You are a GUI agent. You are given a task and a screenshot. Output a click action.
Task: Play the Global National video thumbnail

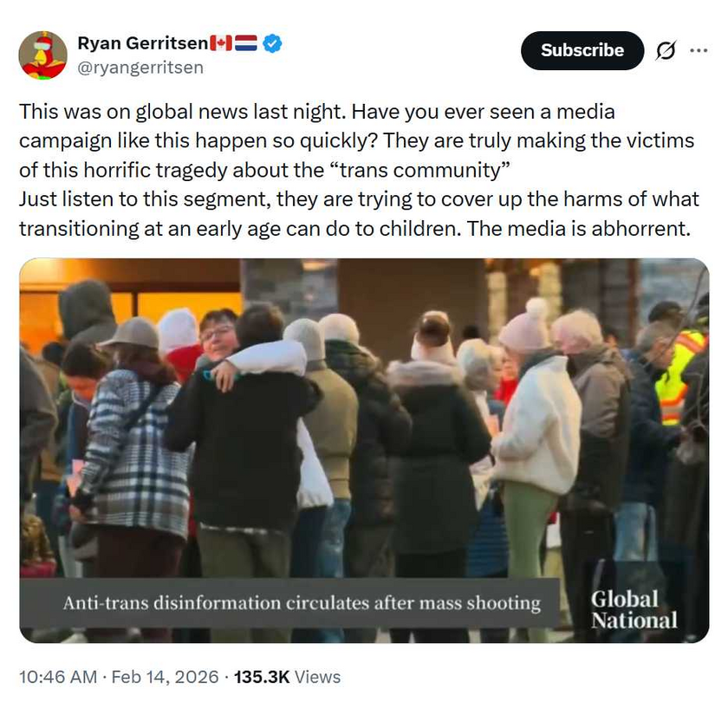pos(364,451)
